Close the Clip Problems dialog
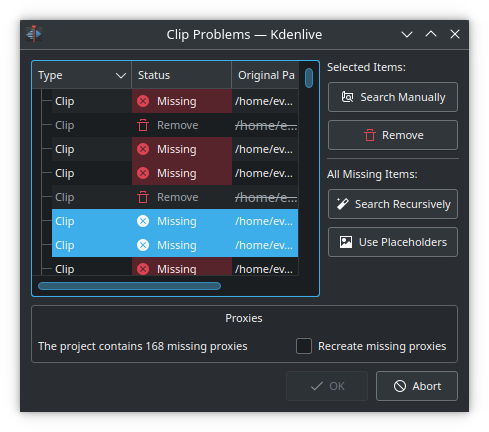The width and height of the screenshot is (489, 432). (455, 34)
